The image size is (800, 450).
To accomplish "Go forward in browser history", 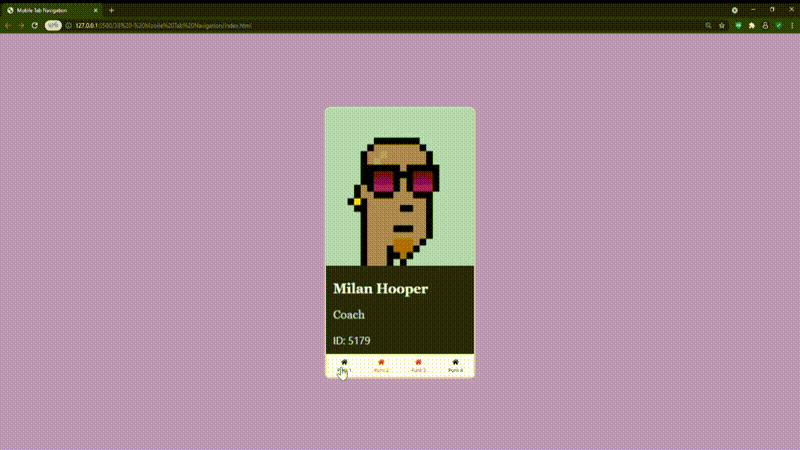I will pos(21,26).
